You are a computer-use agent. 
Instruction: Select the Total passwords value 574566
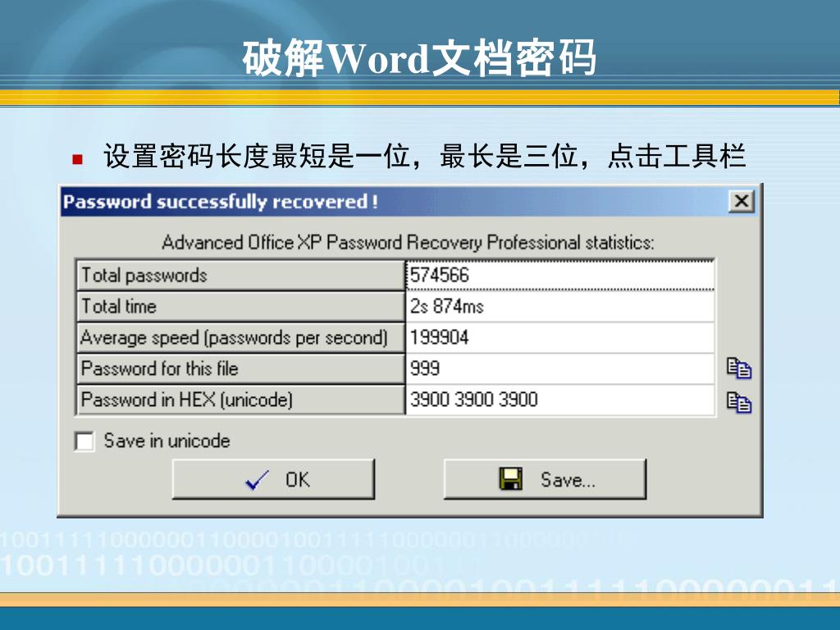(x=559, y=276)
